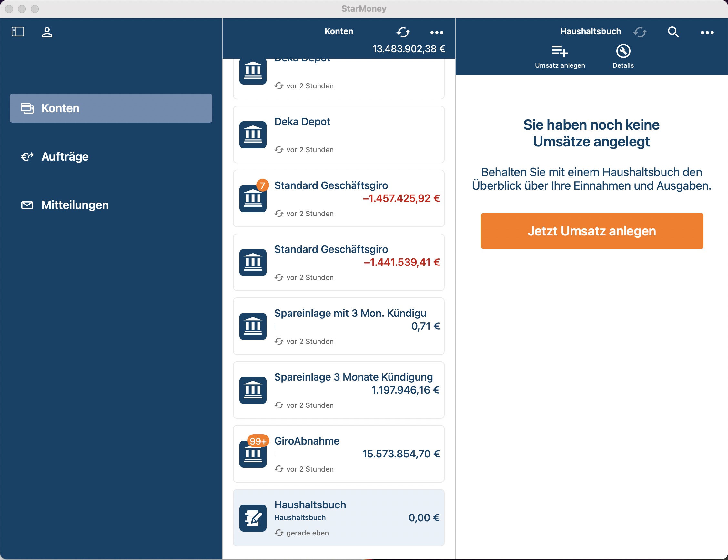Click the Haushaltsbuch refresh icon
The height and width of the screenshot is (560, 728).
[x=640, y=32]
